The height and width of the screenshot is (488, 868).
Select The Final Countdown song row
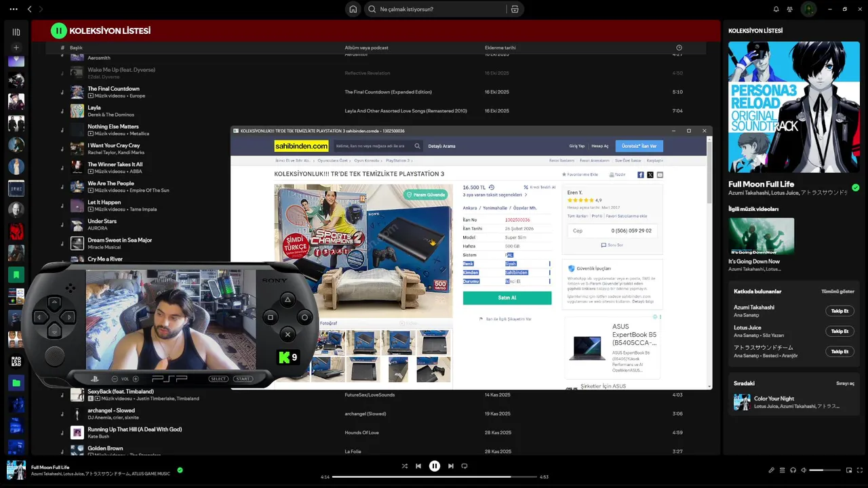(375, 92)
